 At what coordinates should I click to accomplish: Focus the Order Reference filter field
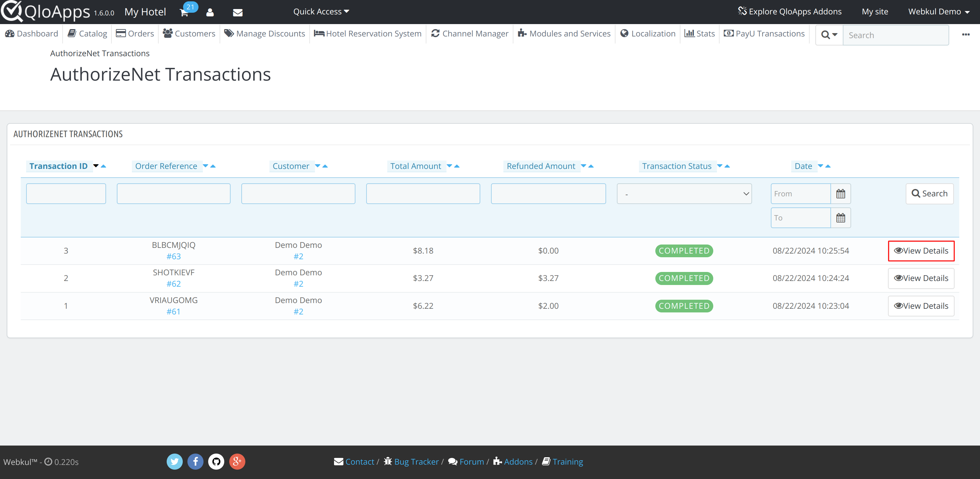point(173,194)
